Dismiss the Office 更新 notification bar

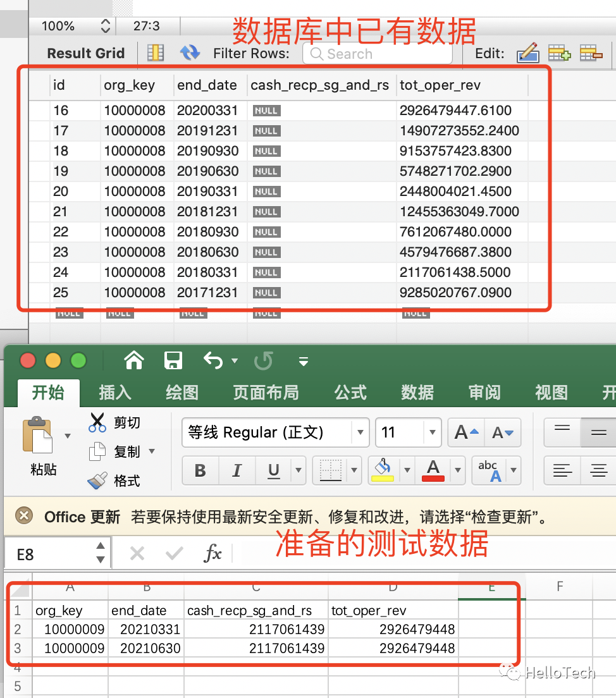click(24, 516)
